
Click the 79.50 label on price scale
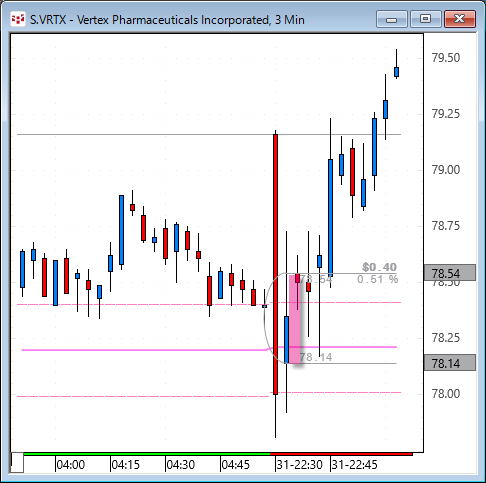(446, 58)
